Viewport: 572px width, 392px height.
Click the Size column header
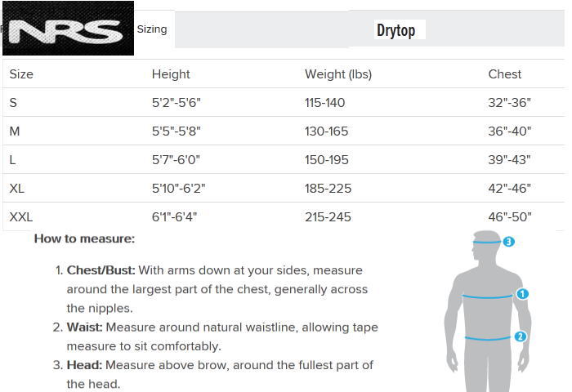pos(21,74)
